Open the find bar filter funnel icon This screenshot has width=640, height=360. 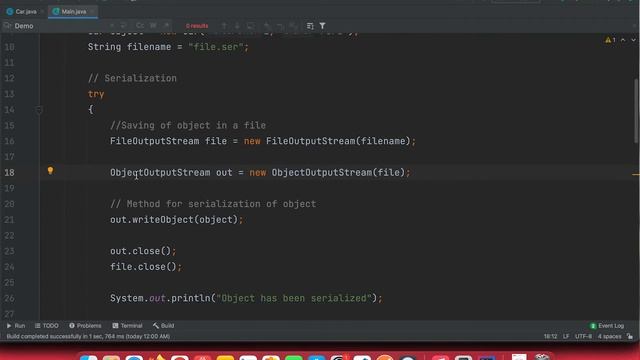[322, 26]
